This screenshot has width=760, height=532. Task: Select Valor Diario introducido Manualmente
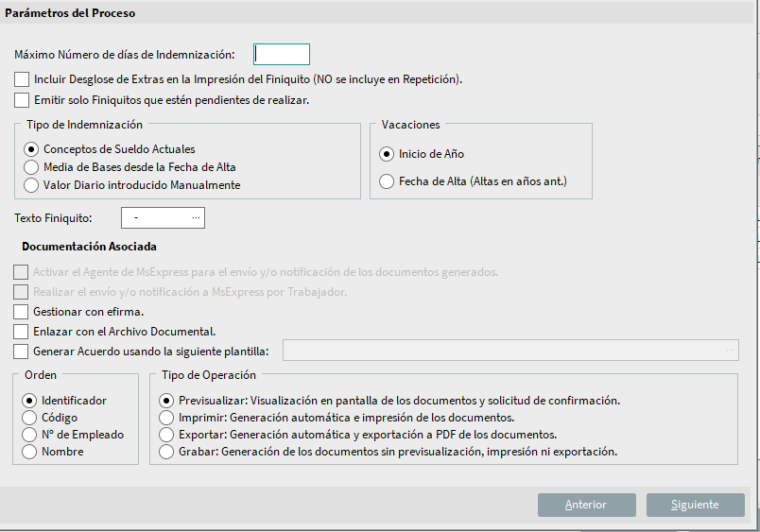coord(32,185)
